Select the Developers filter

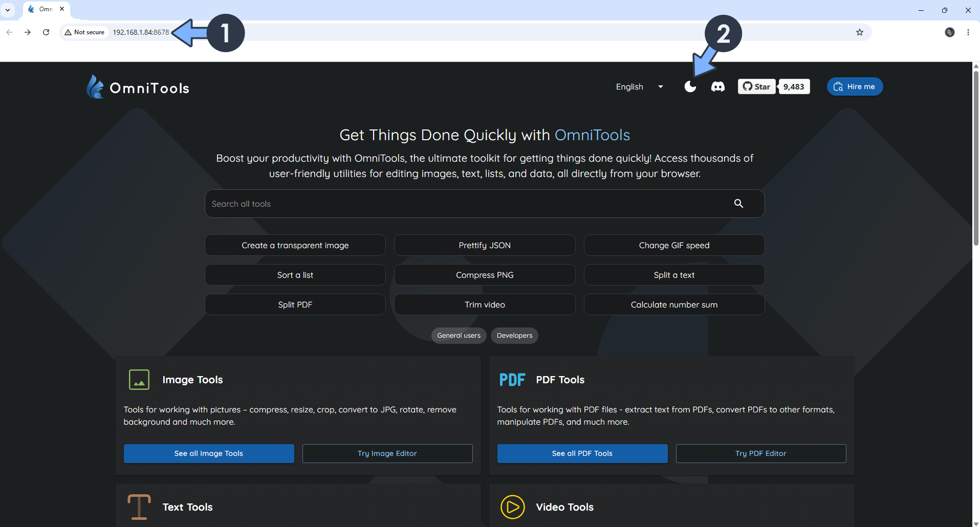(514, 336)
